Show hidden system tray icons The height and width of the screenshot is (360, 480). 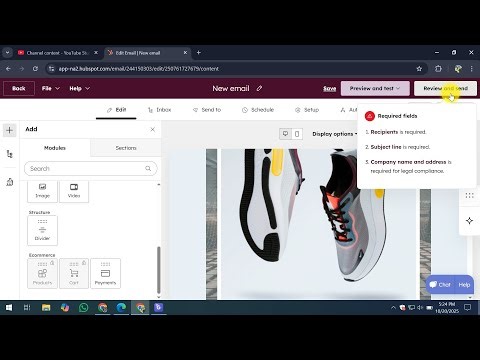pos(393,308)
